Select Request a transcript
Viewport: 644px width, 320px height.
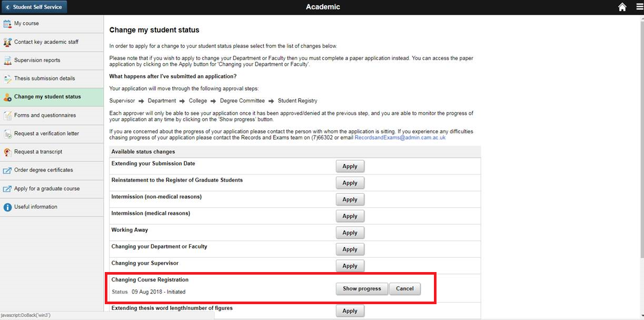pos(52,152)
